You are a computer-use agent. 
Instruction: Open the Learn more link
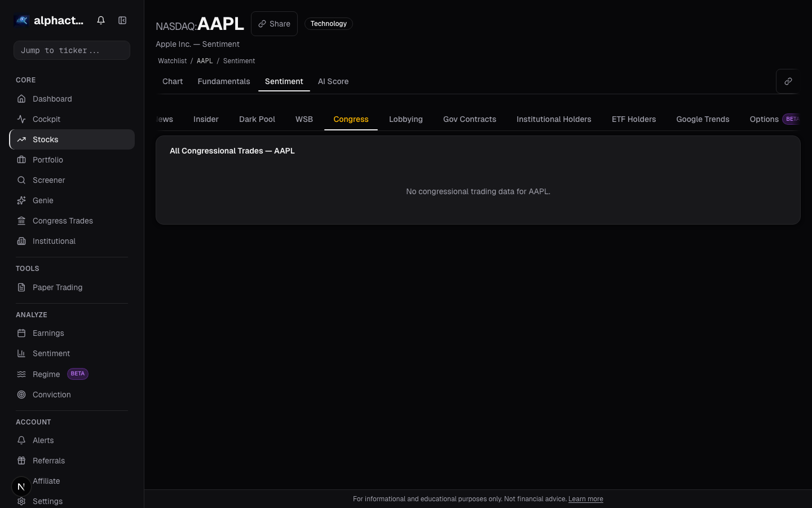tap(585, 499)
